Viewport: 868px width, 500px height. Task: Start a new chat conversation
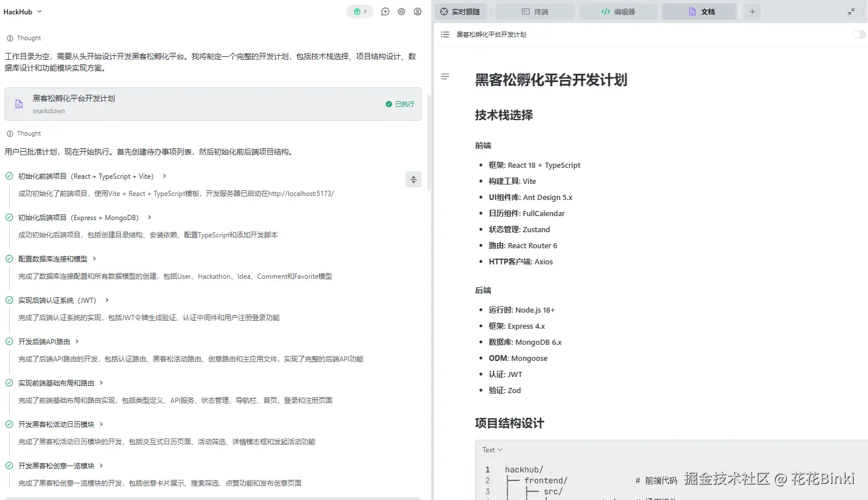[385, 11]
